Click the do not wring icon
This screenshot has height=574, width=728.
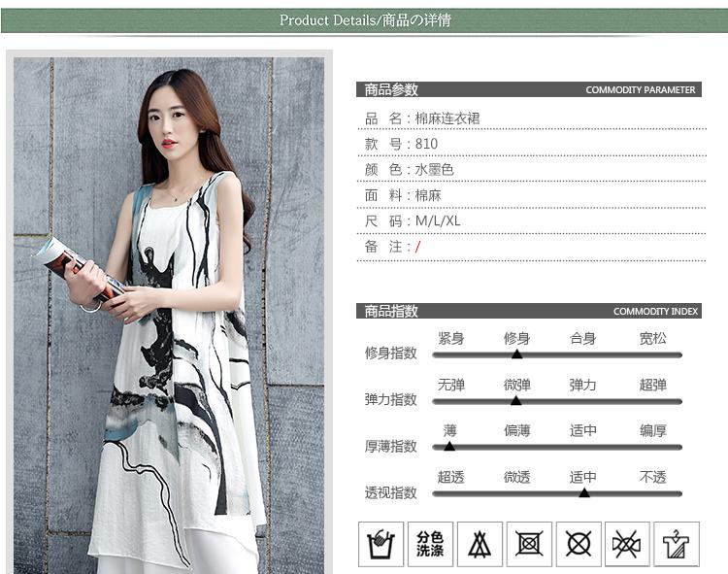coord(628,544)
